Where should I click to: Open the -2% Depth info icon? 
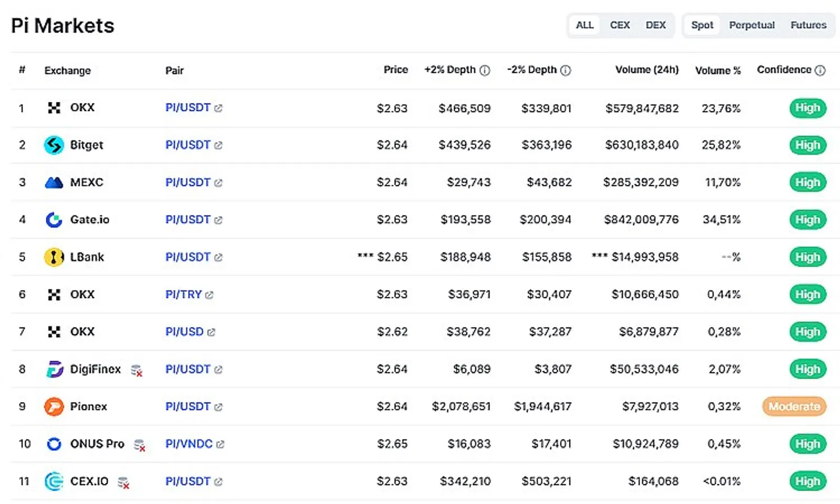click(565, 70)
